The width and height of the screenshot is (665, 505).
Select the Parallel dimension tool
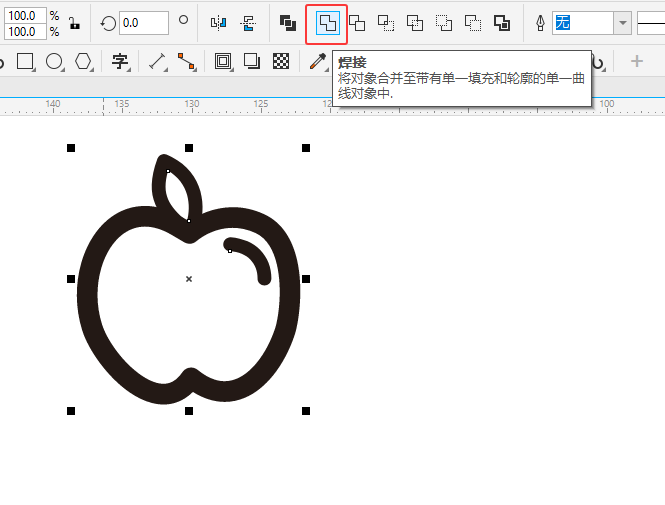point(157,61)
